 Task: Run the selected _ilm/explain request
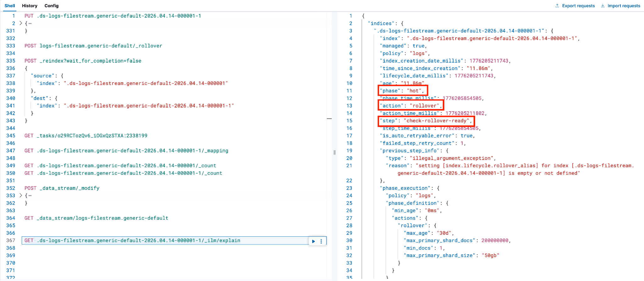pyautogui.click(x=314, y=241)
